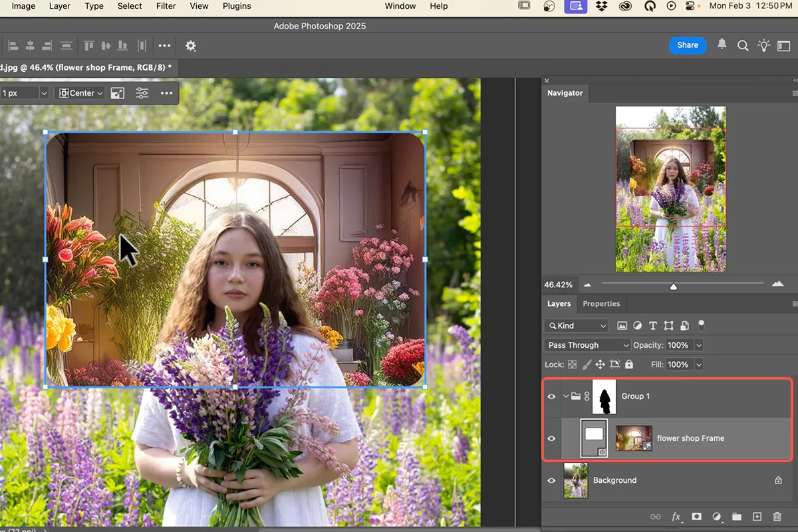Screen dimensions: 798x532
Task: Toggle visibility of Group 1
Action: 551,396
